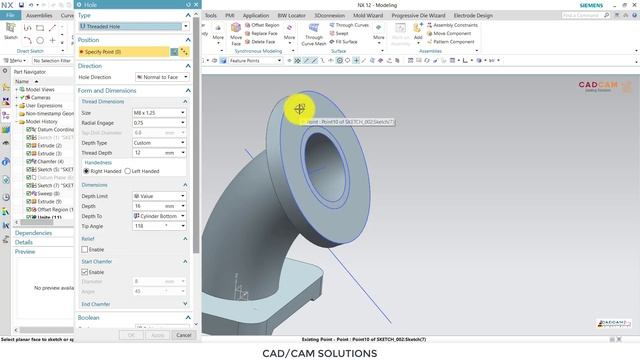Select the Rectangle sketch tool

point(40,28)
